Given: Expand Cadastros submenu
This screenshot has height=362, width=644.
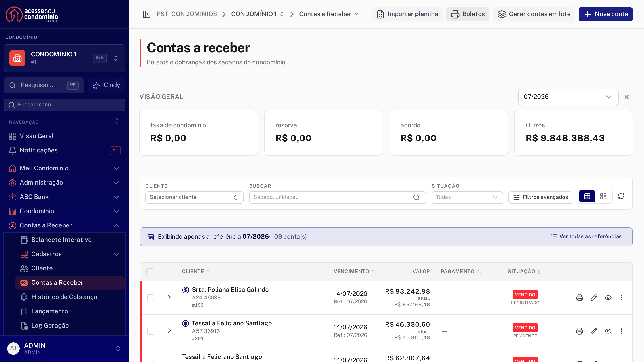Looking at the screenshot, I should [x=70, y=254].
